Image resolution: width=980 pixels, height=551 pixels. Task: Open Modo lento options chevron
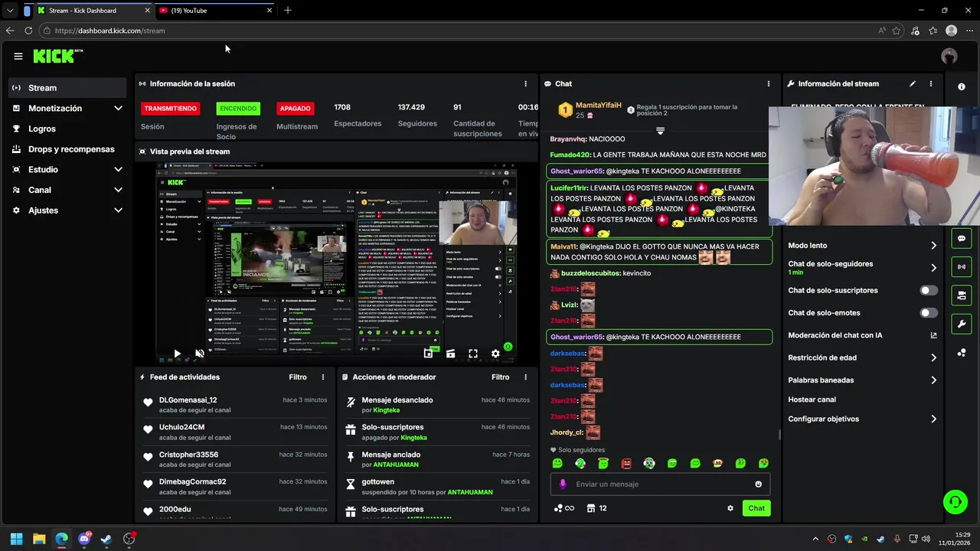pyautogui.click(x=933, y=246)
